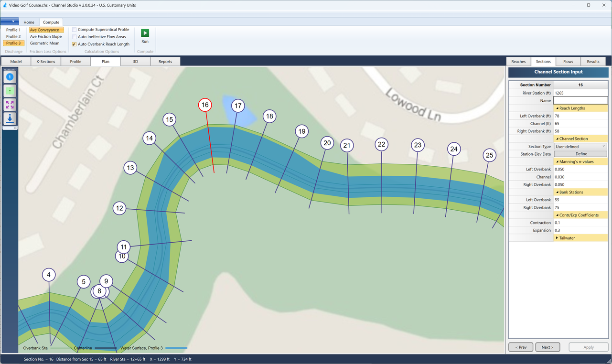Viewport: 612px width, 364px height.
Task: Click the app droplet icon in title bar
Action: 5,5
